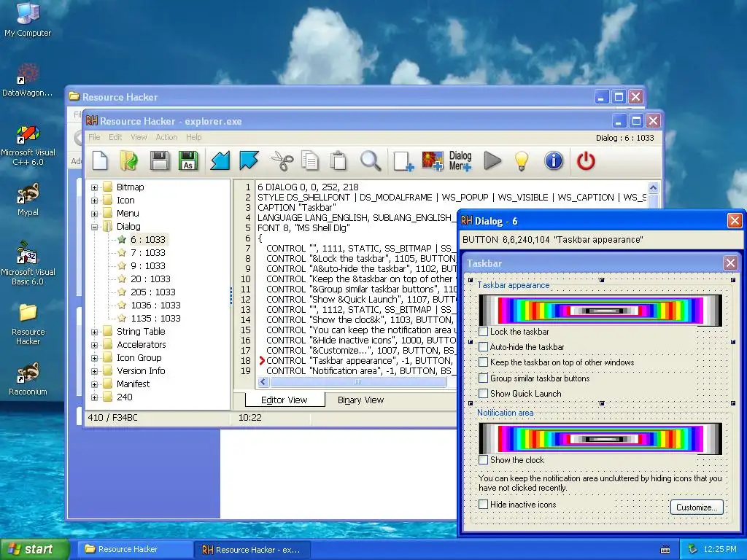Expand the Accelerators folder

point(94,345)
